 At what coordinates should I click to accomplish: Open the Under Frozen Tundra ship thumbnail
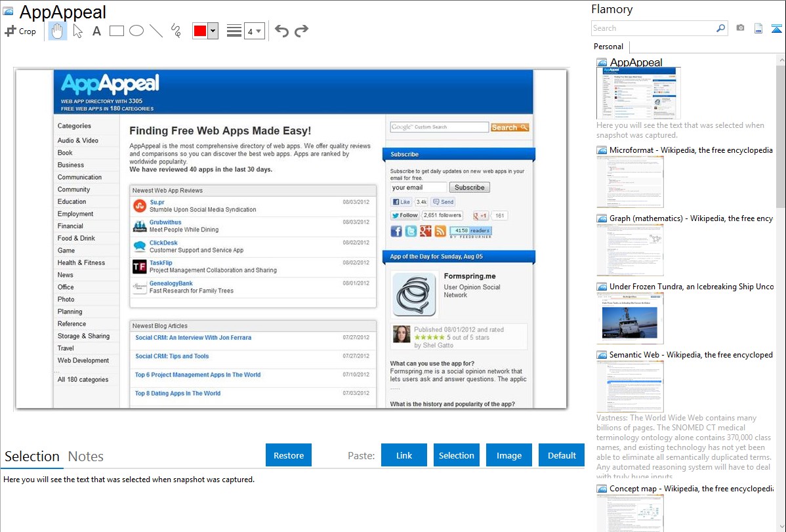630,318
